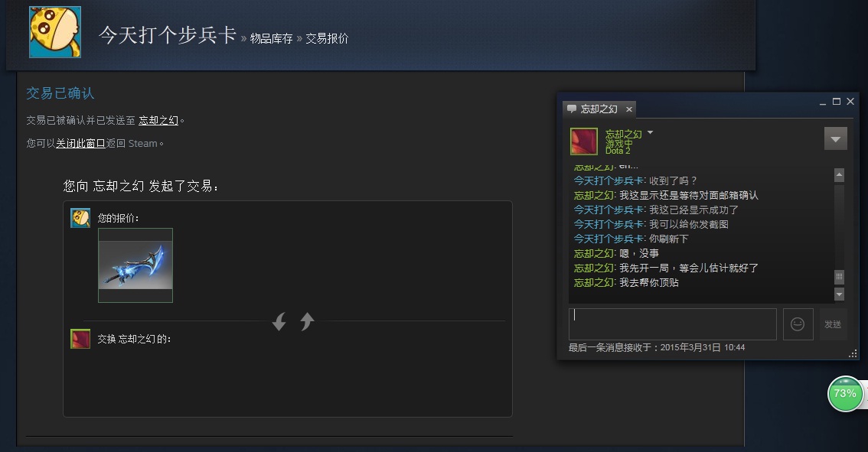Click the green 73% circle widget
This screenshot has width=868, height=452.
tap(845, 394)
